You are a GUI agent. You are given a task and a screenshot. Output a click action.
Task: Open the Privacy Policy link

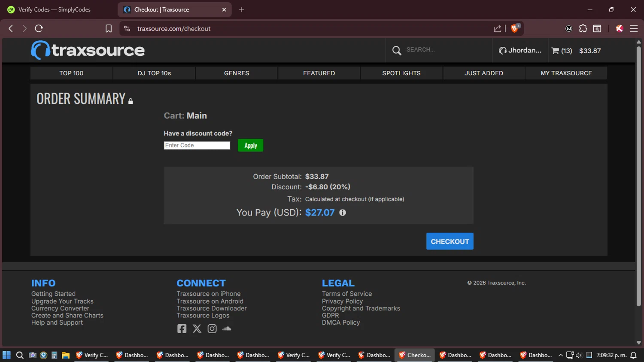[x=342, y=301]
